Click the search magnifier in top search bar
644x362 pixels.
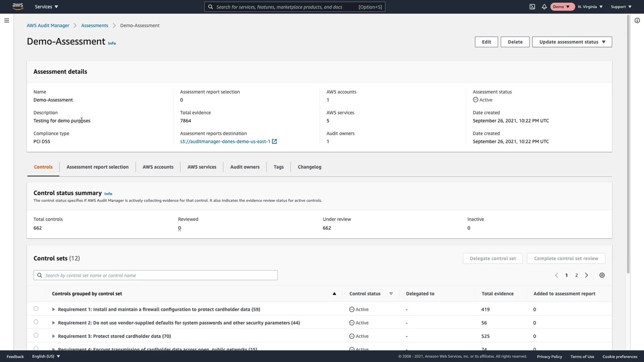tap(210, 7)
